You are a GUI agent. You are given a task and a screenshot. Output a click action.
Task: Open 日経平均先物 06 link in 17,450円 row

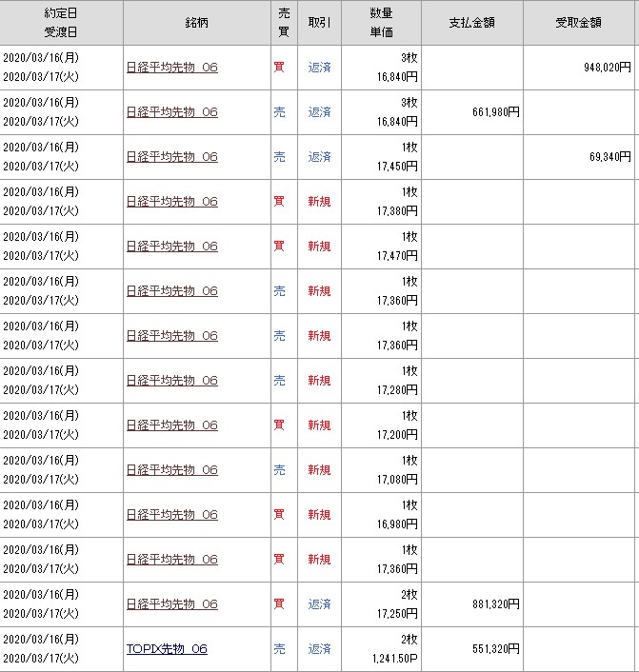click(171, 157)
